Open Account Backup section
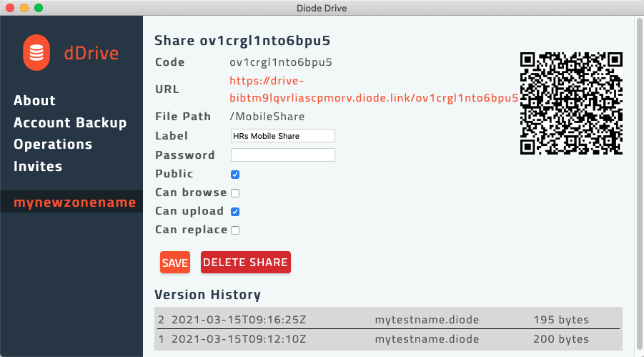The width and height of the screenshot is (644, 357). pyautogui.click(x=70, y=122)
